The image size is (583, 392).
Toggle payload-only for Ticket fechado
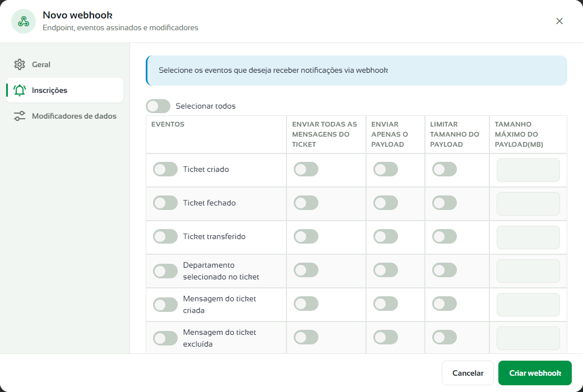click(386, 203)
